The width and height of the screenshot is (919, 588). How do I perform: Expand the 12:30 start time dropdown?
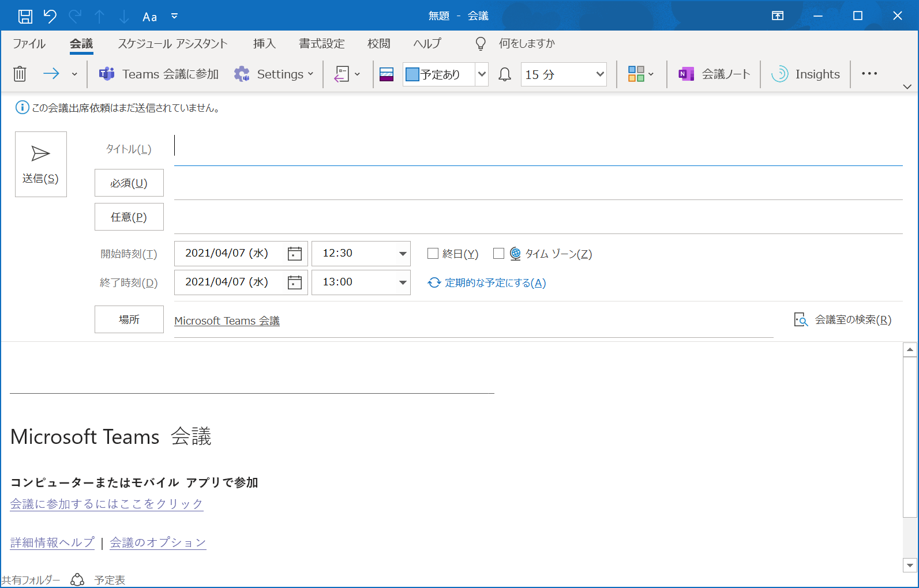point(403,254)
